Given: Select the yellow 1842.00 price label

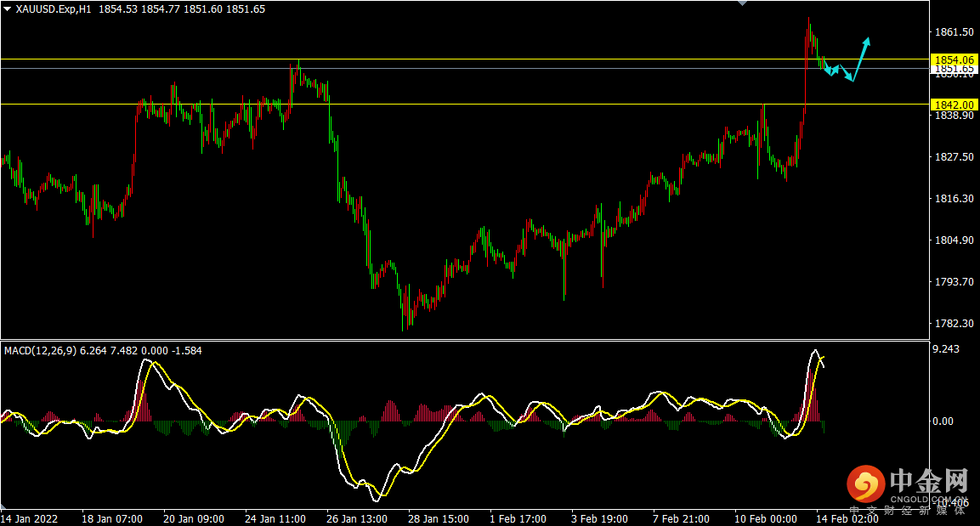Looking at the screenshot, I should point(954,105).
